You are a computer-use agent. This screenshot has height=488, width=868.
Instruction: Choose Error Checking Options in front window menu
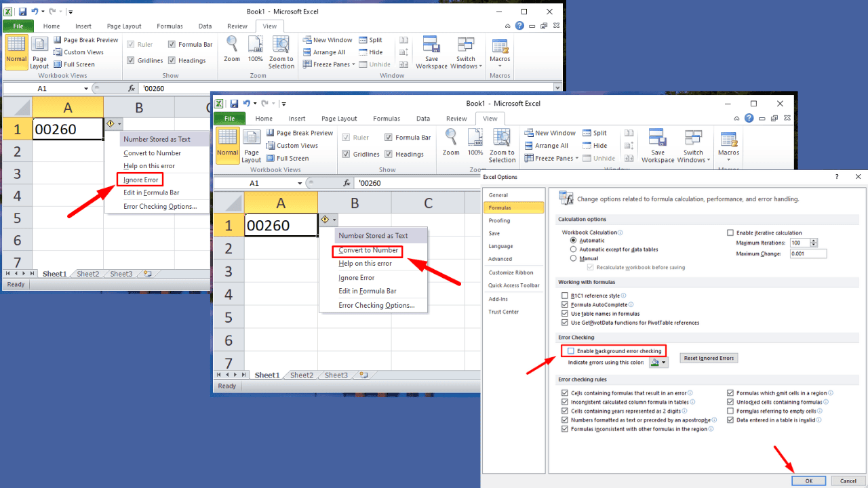(x=376, y=305)
